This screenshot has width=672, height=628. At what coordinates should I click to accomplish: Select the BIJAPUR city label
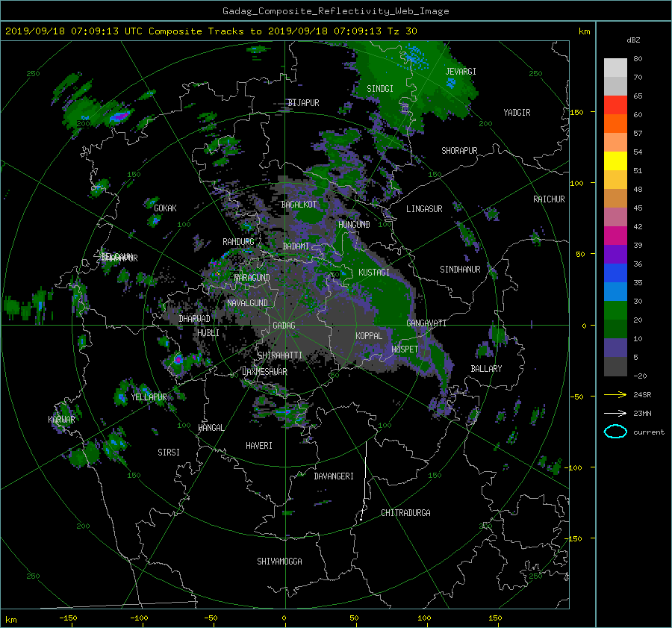click(303, 103)
